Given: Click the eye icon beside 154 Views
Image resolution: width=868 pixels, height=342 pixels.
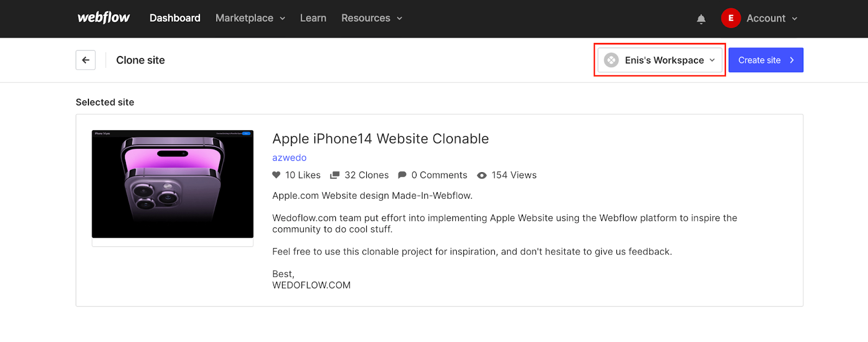Looking at the screenshot, I should 482,175.
